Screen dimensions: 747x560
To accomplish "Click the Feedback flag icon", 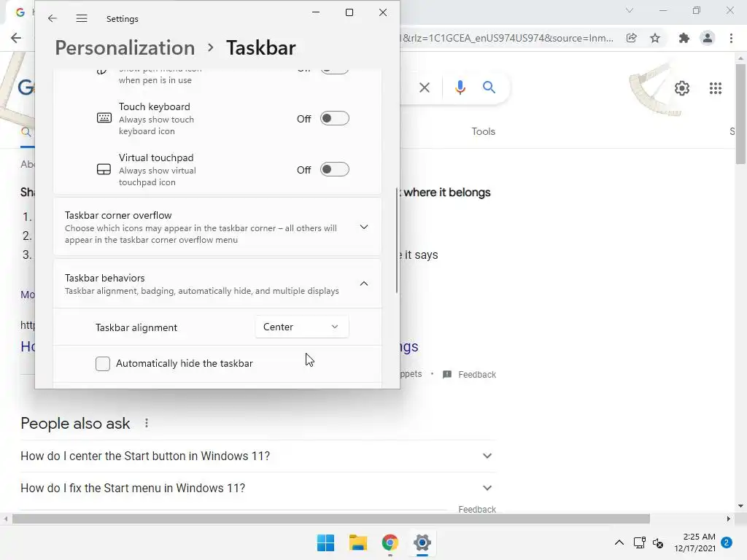I will [x=447, y=374].
